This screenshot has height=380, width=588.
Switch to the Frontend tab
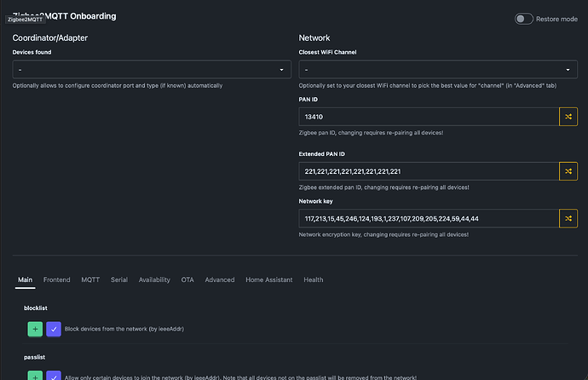pos(56,280)
